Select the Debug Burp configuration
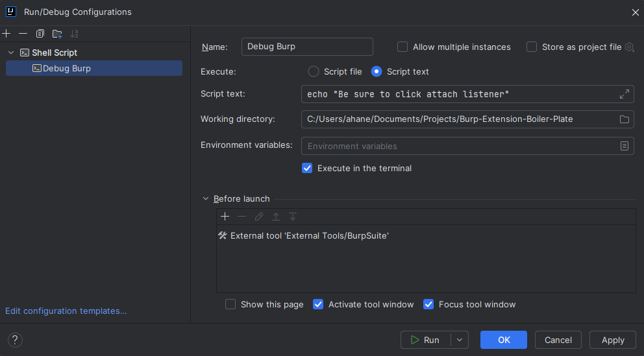Screen dimensions: 644x356 [x=94, y=68]
